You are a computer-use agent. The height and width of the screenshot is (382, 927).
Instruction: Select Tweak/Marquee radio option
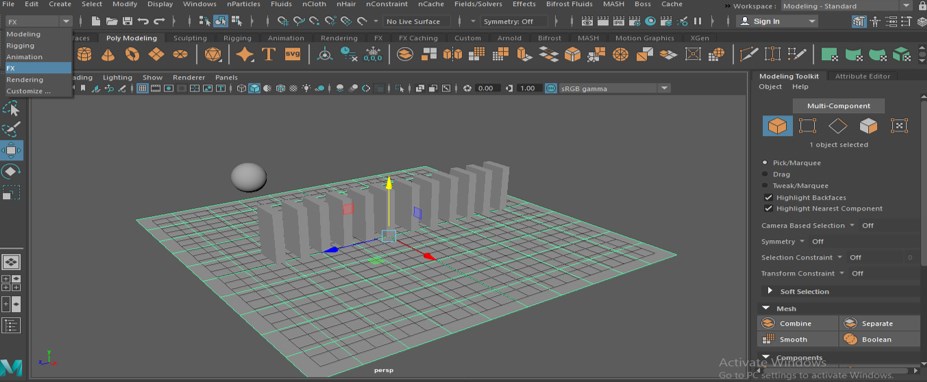pos(765,185)
